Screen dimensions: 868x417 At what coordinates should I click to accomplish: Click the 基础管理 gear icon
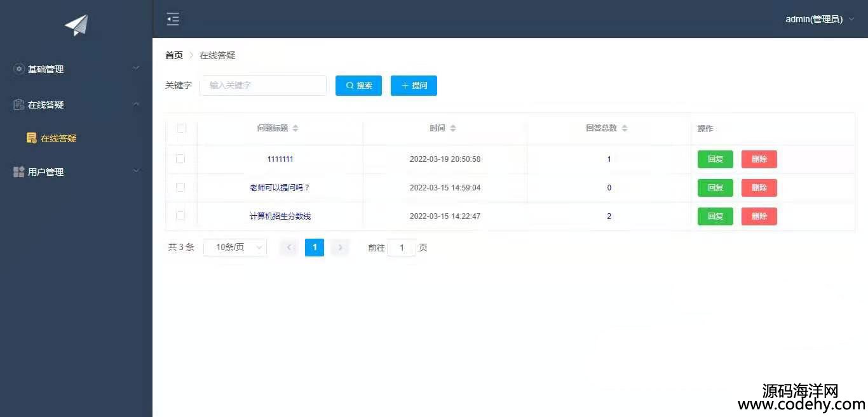(19, 69)
